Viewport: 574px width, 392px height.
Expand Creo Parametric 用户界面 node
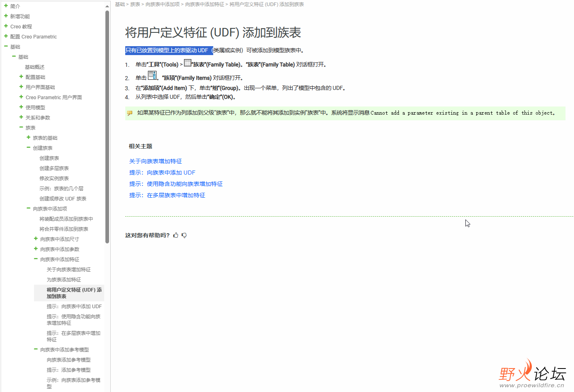[x=21, y=97]
